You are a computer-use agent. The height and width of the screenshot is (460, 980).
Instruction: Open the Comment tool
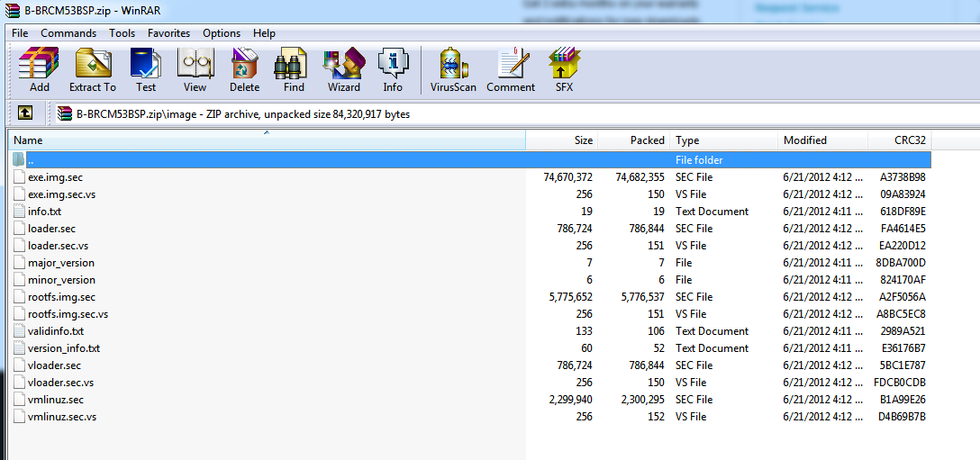pyautogui.click(x=511, y=69)
